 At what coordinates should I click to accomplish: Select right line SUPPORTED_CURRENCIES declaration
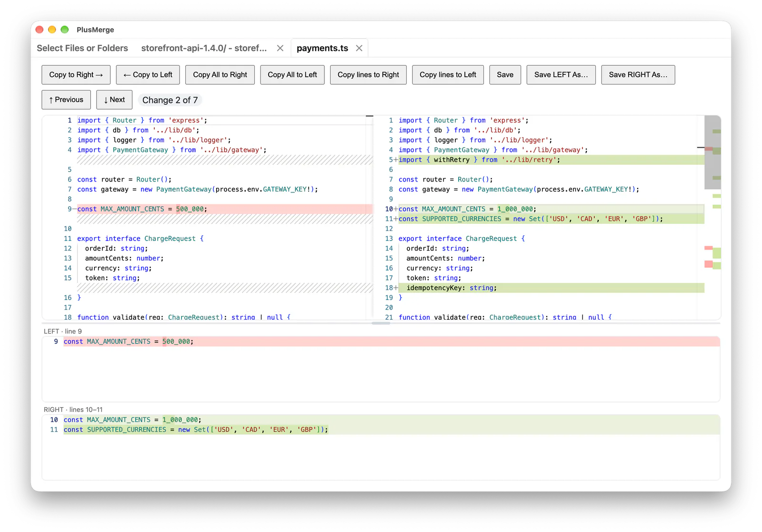[x=551, y=219]
